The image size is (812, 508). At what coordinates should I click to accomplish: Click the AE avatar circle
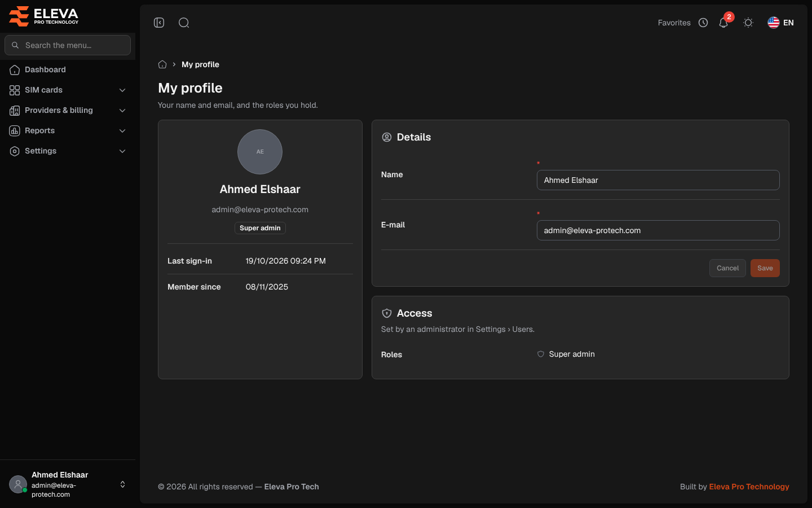pos(260,152)
